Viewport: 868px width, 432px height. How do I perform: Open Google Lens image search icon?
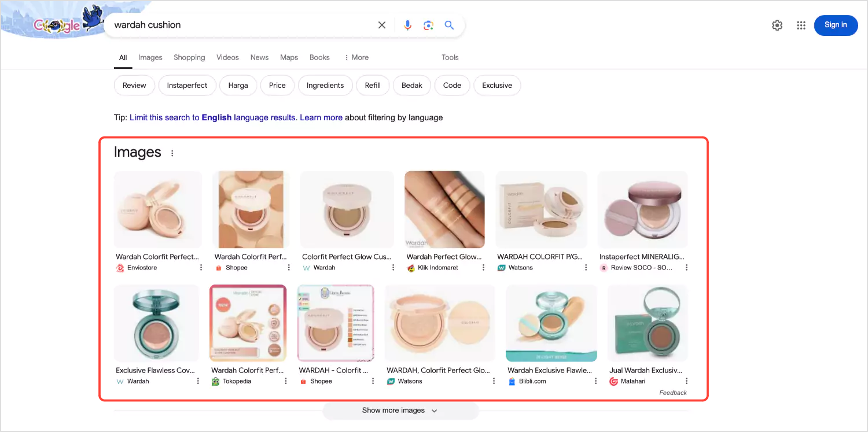click(x=428, y=25)
